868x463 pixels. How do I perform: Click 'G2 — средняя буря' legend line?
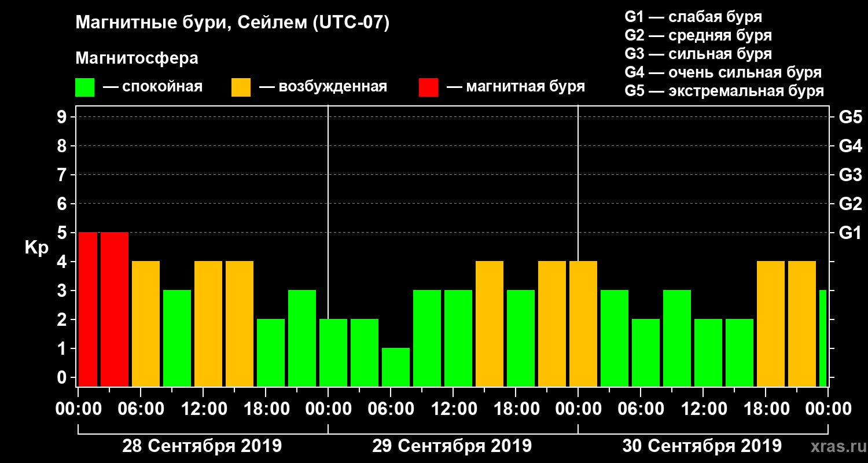698,35
